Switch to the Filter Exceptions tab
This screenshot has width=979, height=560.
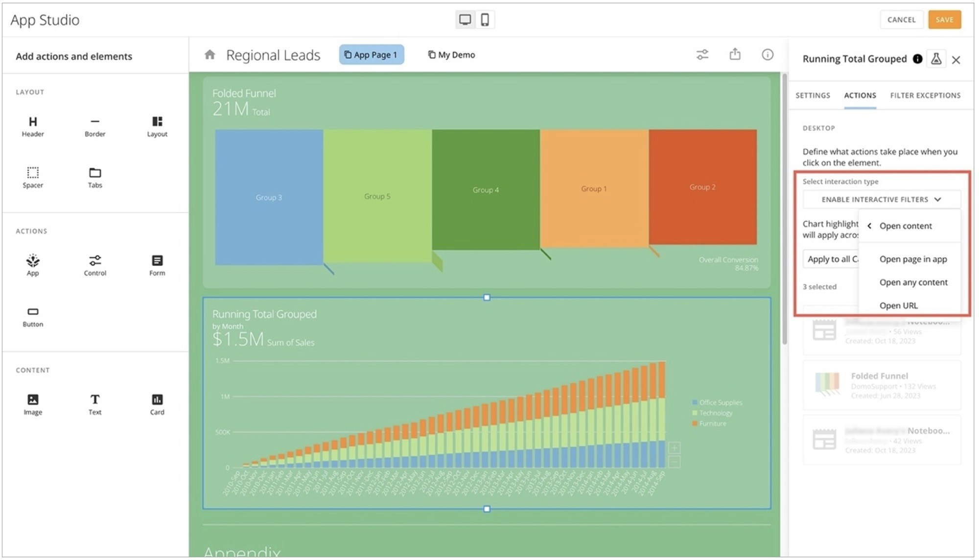click(925, 95)
